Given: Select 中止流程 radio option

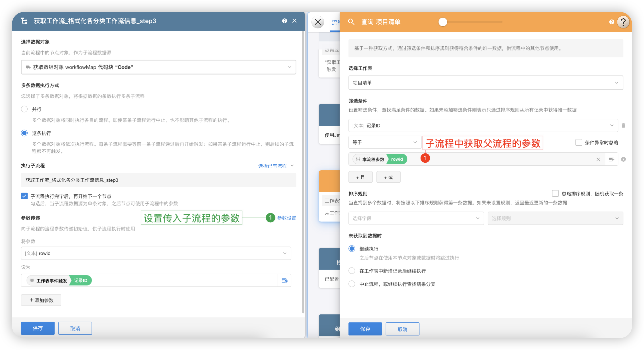Looking at the screenshot, I should (352, 284).
